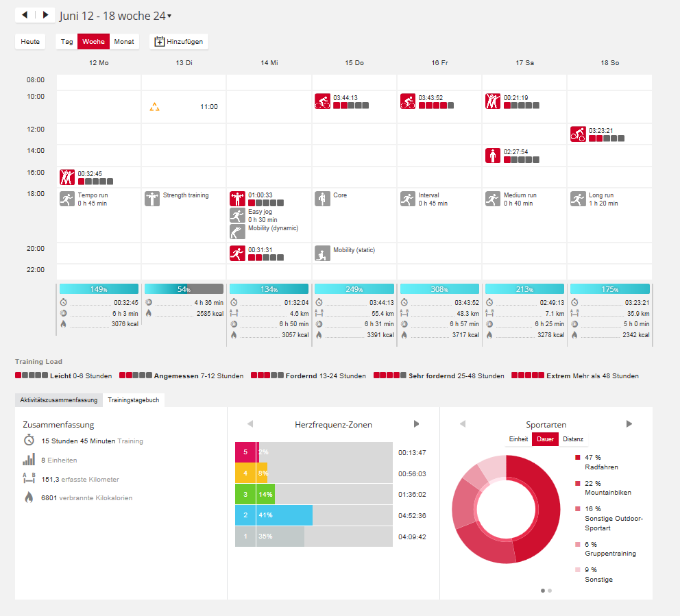Go to previous Herzfrequenz-Zonen chart

point(250,424)
